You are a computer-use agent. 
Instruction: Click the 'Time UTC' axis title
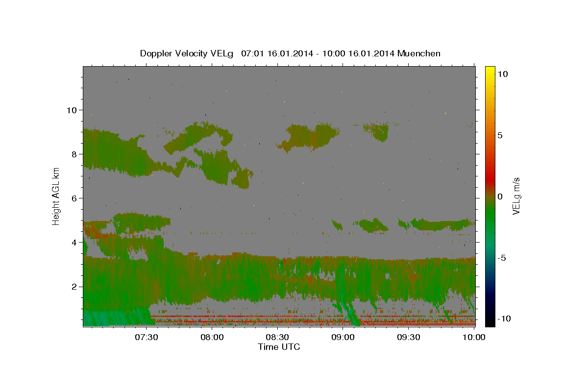click(x=279, y=347)
